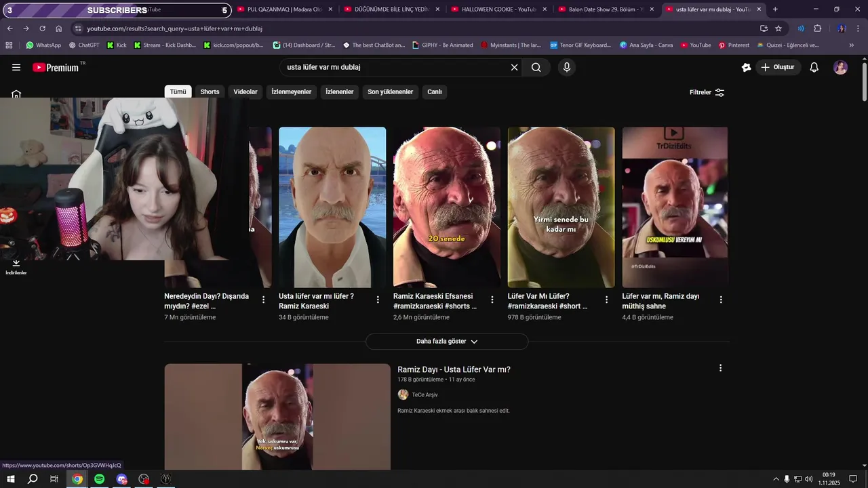This screenshot has width=868, height=488.
Task: Select the 'Shorts' filter chip
Action: click(210, 92)
